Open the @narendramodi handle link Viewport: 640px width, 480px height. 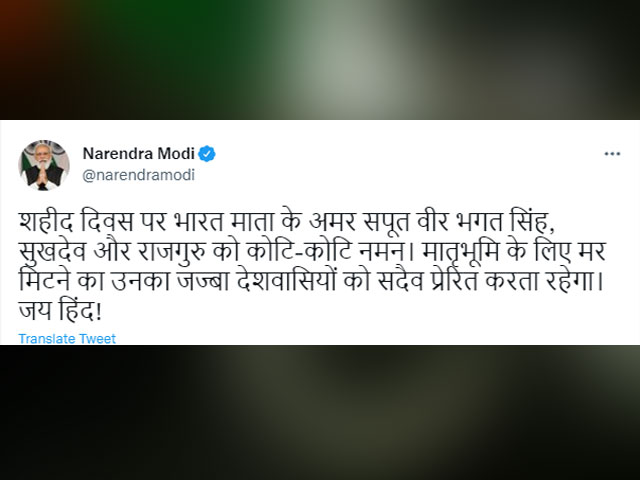139,175
